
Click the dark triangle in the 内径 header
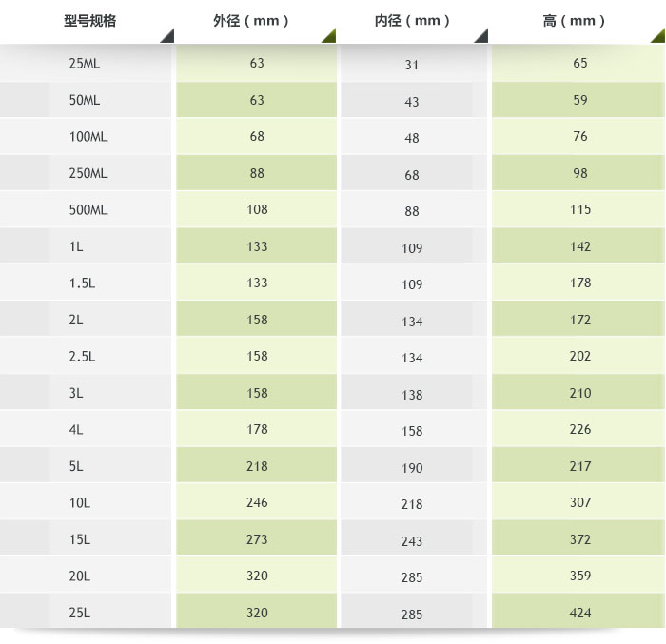[x=481, y=36]
